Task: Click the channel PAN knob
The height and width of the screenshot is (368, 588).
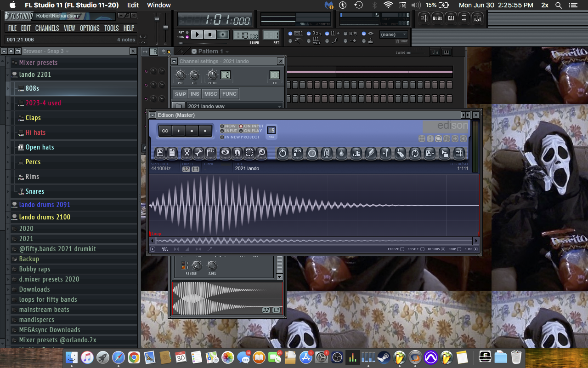Action: click(x=181, y=75)
